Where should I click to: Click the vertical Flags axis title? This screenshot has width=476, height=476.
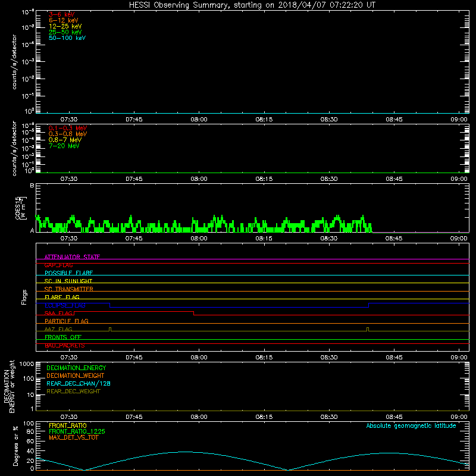point(24,297)
